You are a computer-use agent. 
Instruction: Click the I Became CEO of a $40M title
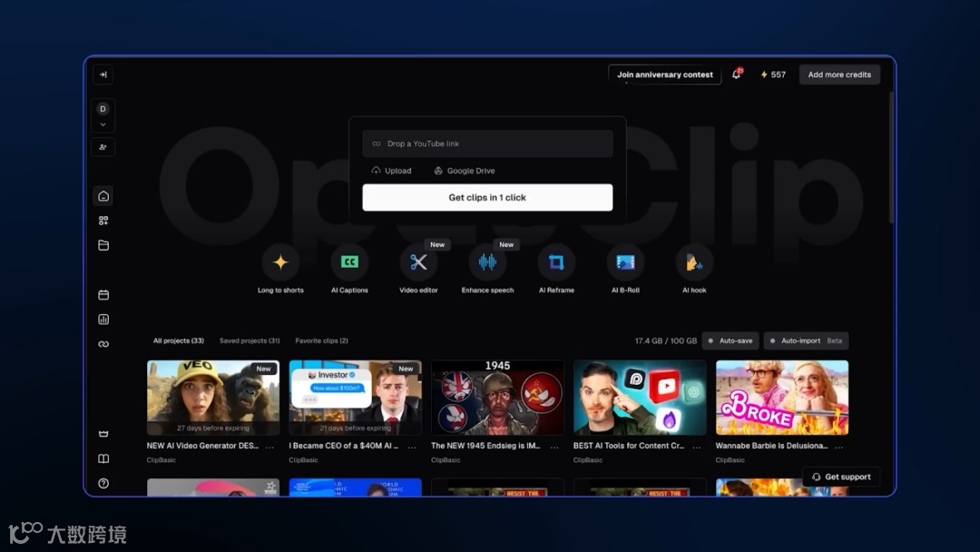[344, 446]
